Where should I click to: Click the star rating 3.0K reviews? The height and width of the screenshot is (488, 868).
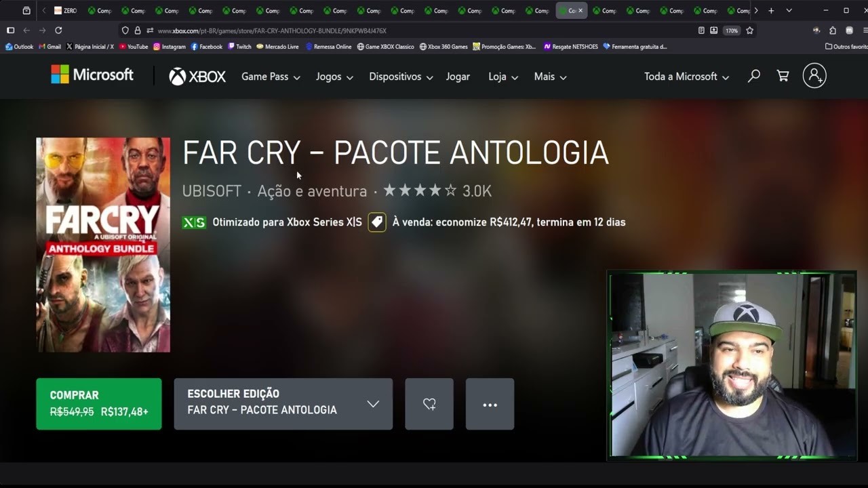437,191
